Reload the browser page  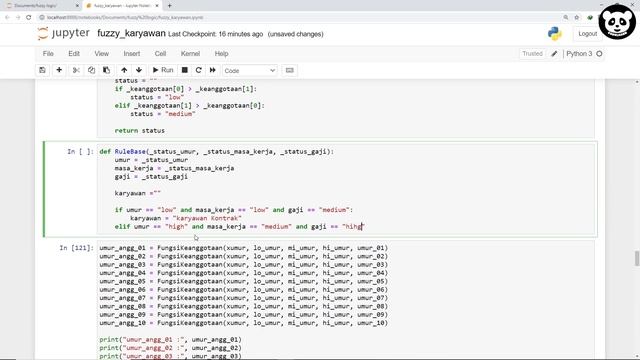(x=29, y=17)
